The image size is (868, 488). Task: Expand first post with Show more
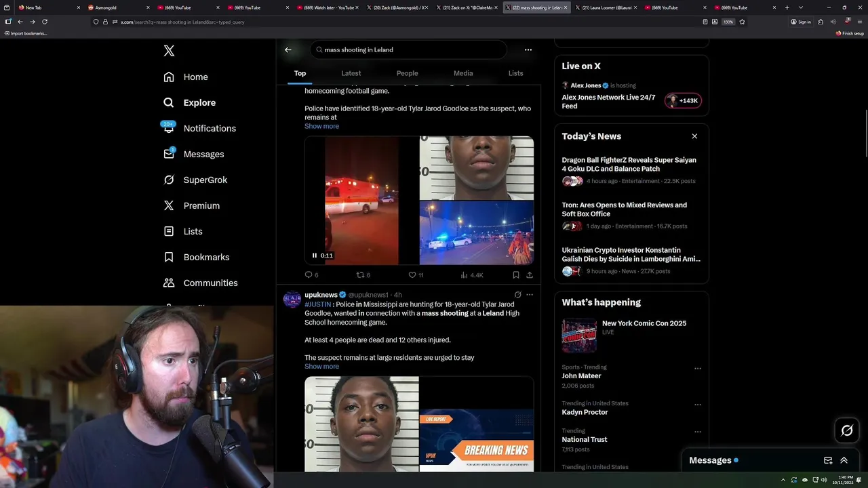tap(321, 126)
